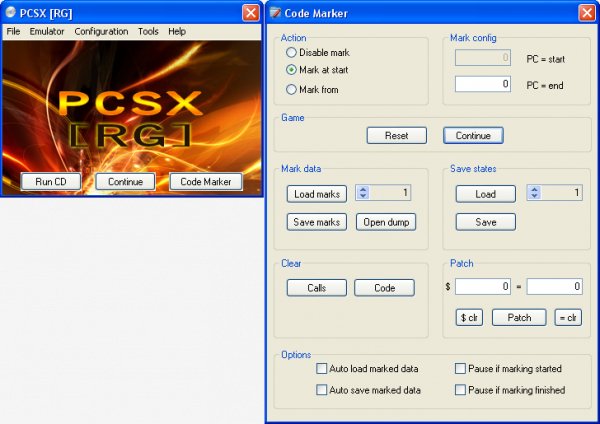Screen dimensions: 600x424
Task: Select the Mark at start option
Action: point(291,70)
